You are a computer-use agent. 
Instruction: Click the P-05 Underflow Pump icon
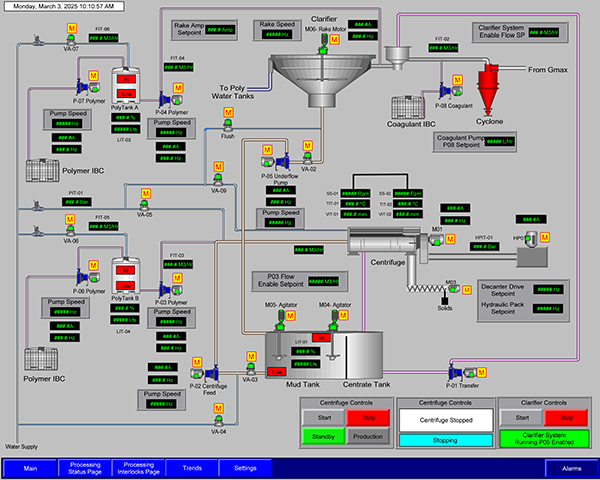tap(281, 160)
